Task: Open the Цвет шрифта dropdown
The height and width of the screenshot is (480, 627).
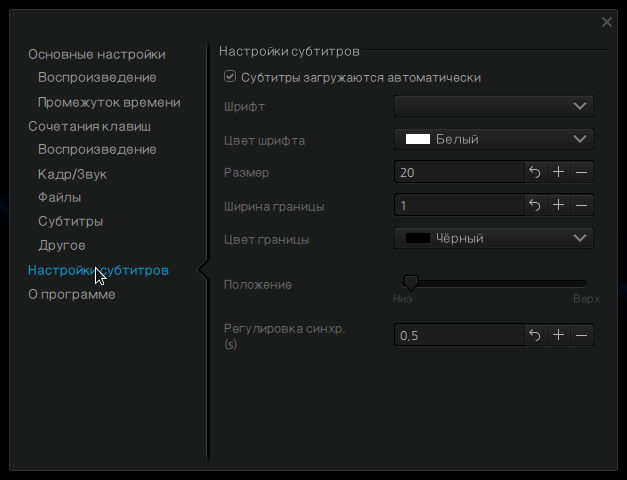Action: (494, 139)
